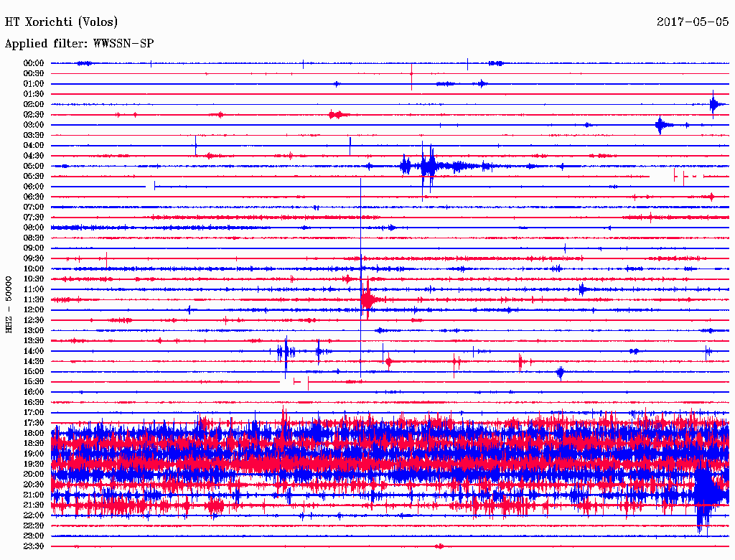The image size is (735, 560).
Task: Click the blue spike at right end of 02:00 trace
Action: coord(713,105)
